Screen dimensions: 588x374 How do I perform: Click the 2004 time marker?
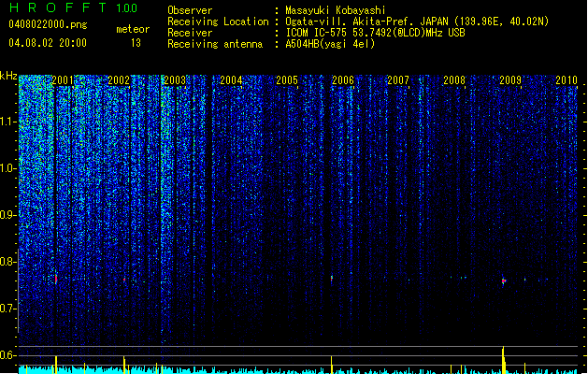pyautogui.click(x=231, y=80)
